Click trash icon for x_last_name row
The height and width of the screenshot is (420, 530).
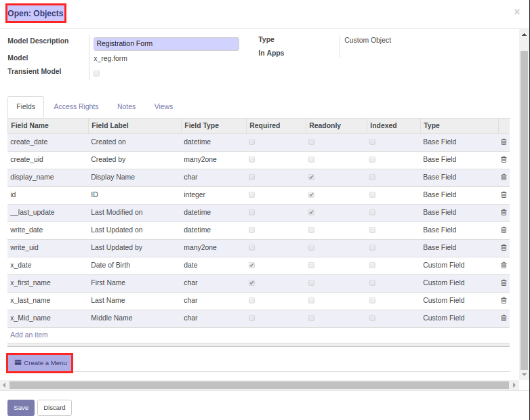(x=504, y=300)
